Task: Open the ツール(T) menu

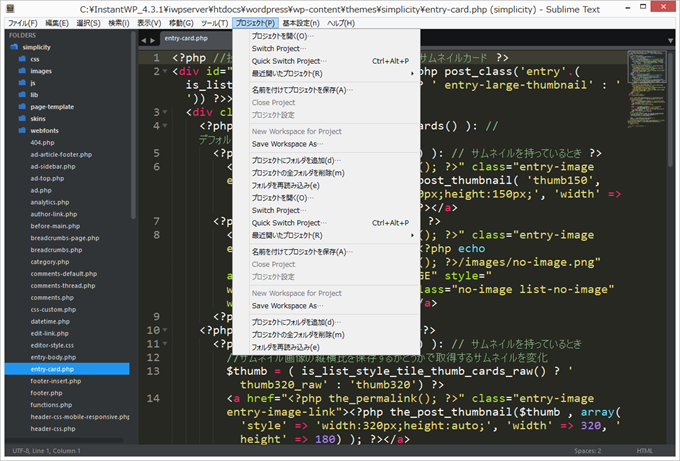Action: (214, 23)
